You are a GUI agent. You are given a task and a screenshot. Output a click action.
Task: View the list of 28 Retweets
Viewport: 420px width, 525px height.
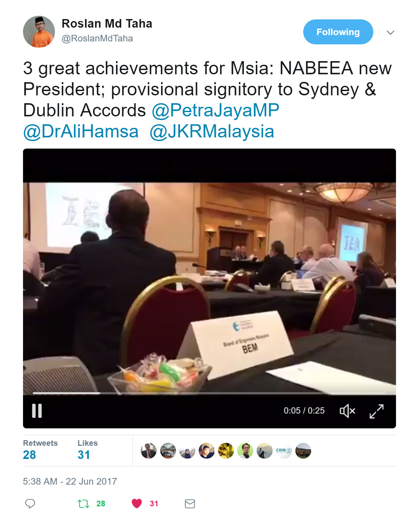click(40, 450)
